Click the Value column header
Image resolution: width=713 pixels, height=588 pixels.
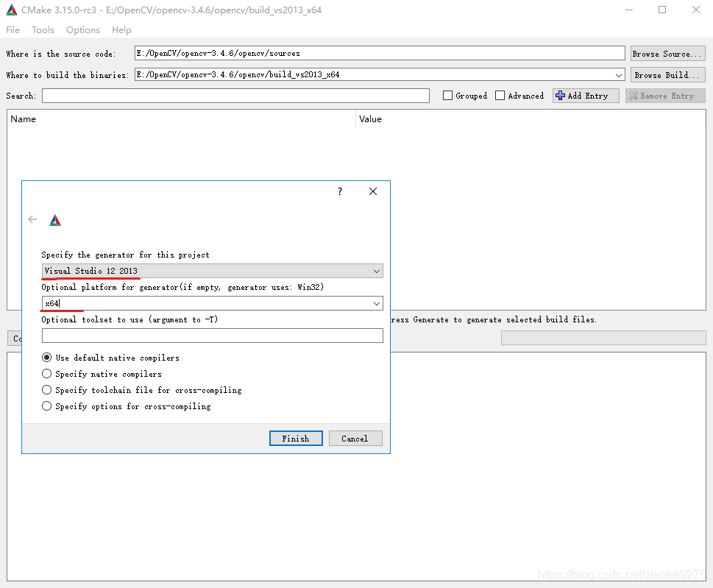pos(370,119)
